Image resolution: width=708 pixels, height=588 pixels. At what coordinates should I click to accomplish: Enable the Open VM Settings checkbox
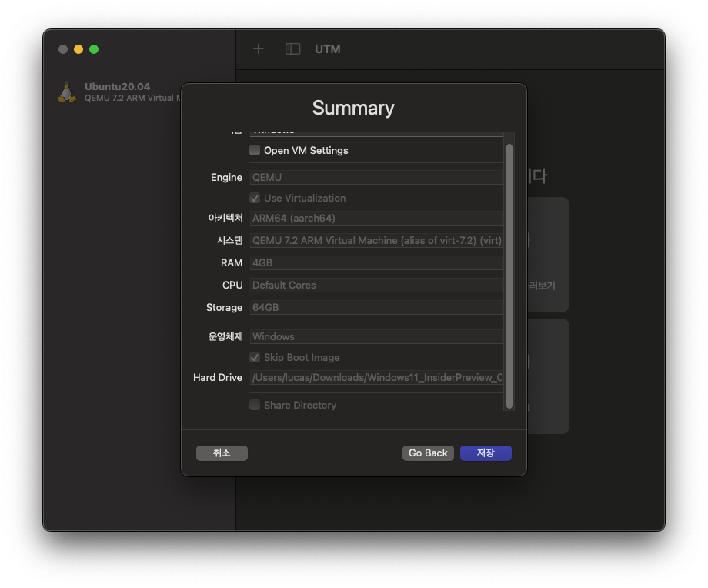click(x=255, y=150)
